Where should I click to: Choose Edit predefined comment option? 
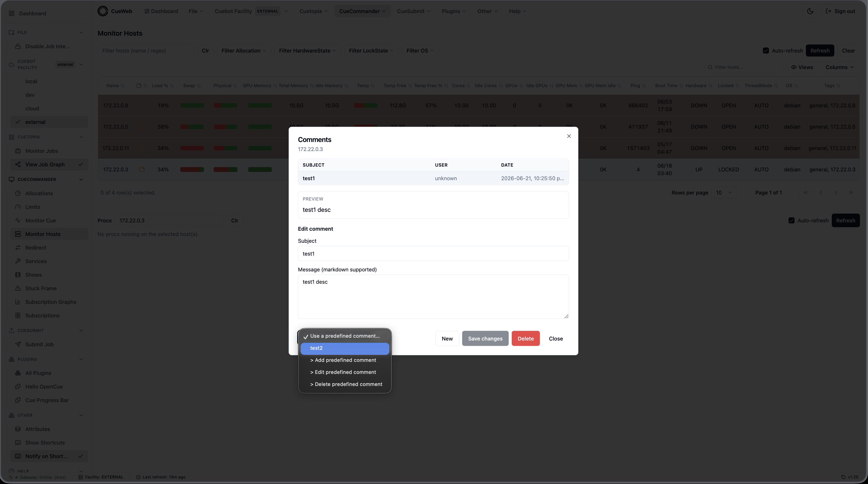[345, 372]
